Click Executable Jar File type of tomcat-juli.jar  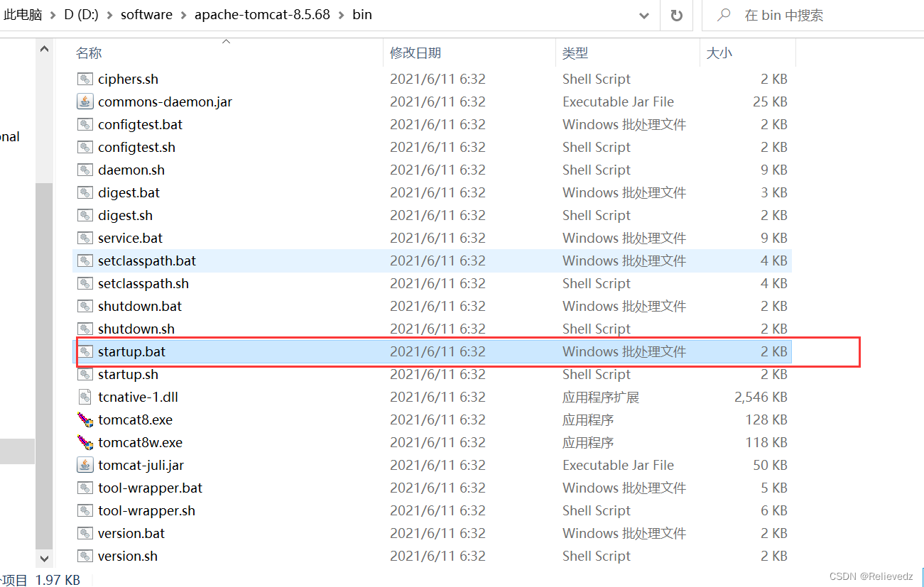point(618,466)
